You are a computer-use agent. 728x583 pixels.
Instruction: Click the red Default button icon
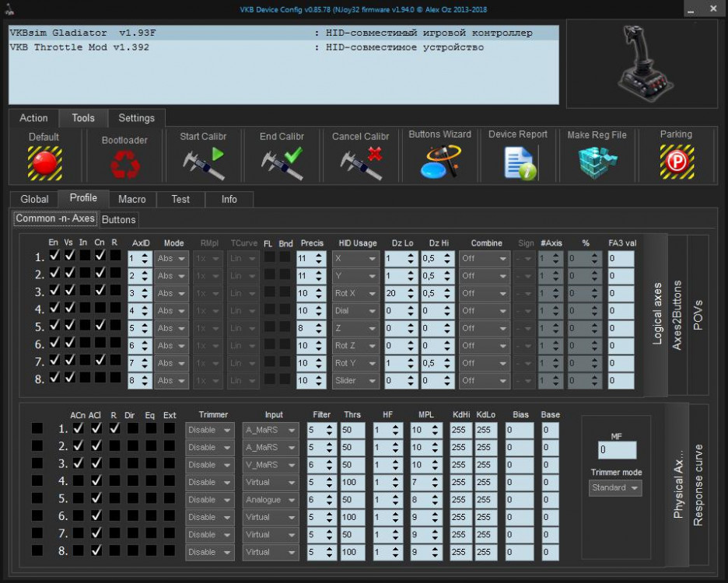point(44,163)
